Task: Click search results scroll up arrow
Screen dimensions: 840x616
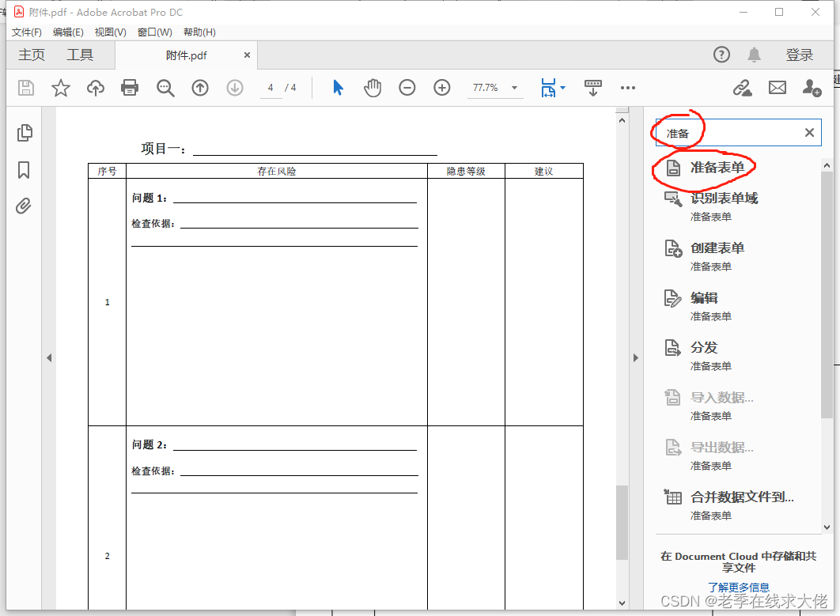Action: [827, 165]
